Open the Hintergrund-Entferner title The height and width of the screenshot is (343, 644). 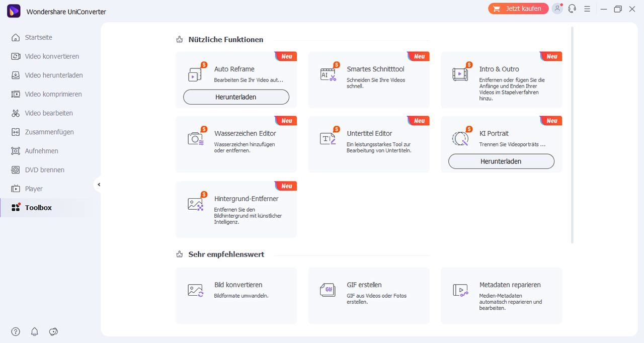click(x=246, y=199)
